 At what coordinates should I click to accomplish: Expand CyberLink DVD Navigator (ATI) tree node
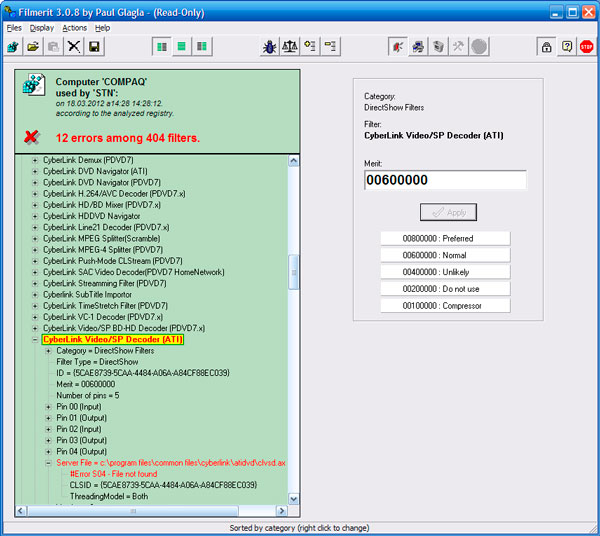tap(36, 171)
